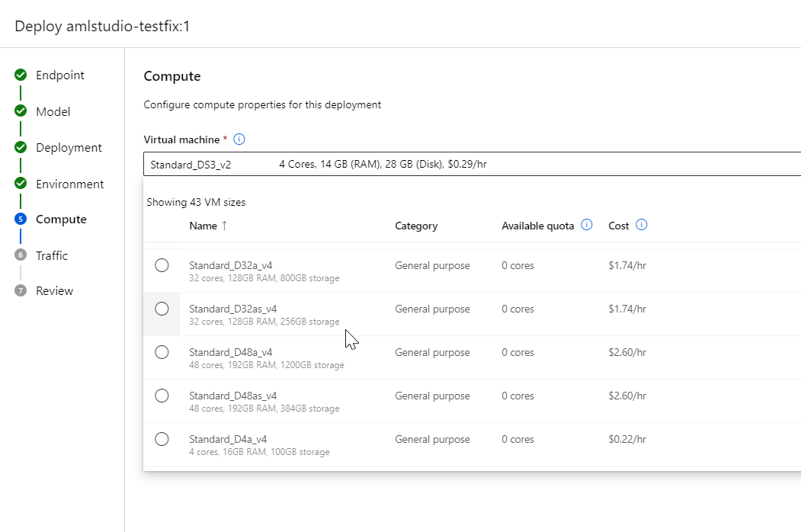Click the Environment step green checkmark

click(x=21, y=183)
